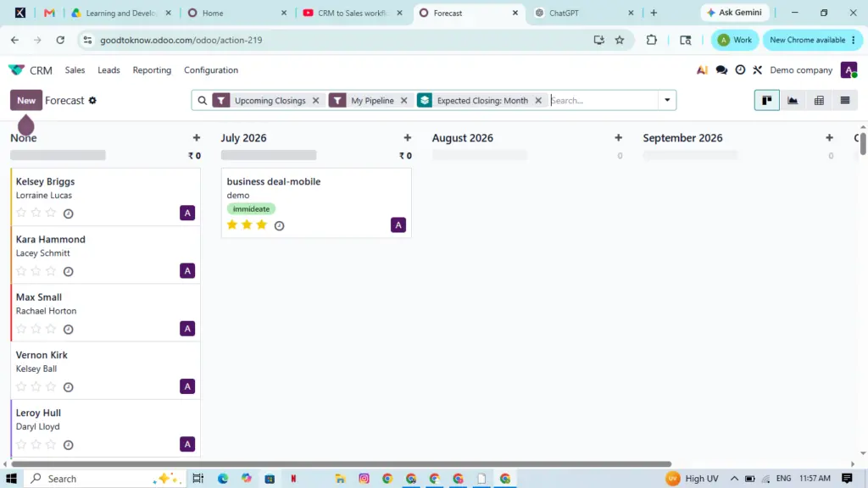This screenshot has width=868, height=488.
Task: Open Gmail pinned tab
Action: coord(49,13)
